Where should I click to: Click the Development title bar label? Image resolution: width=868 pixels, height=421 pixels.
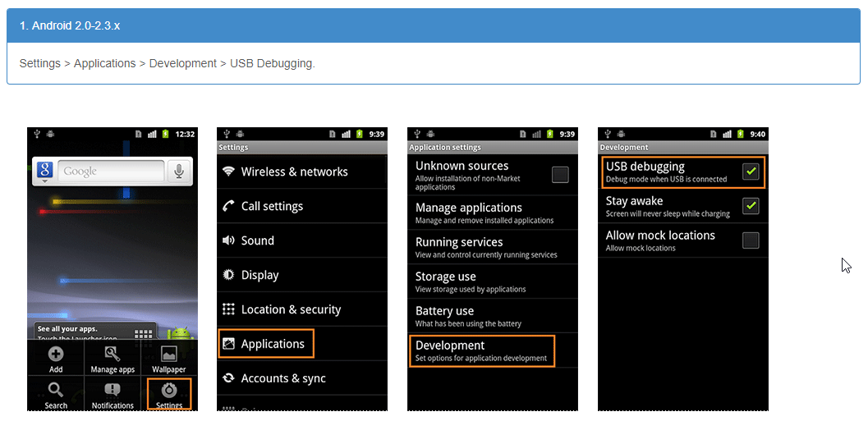(x=624, y=148)
